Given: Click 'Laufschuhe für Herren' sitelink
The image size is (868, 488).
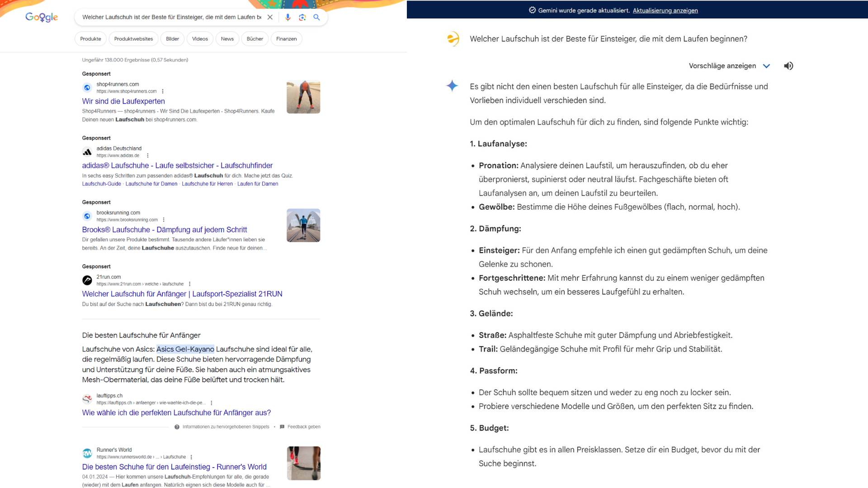Looking at the screenshot, I should tap(207, 184).
